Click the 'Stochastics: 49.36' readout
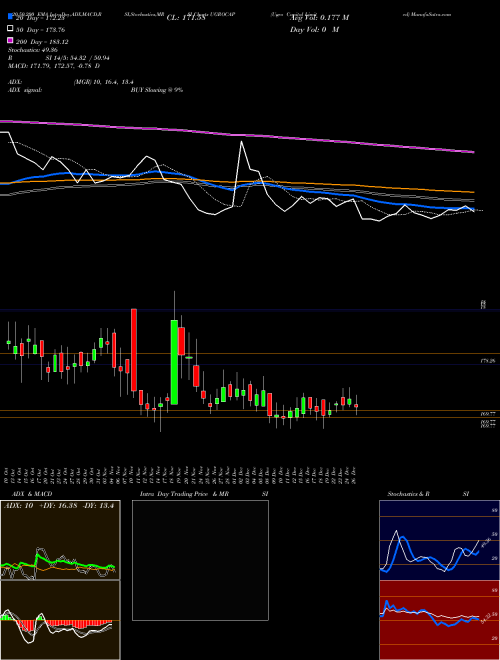Image resolution: width=500 pixels, height=660 pixels. coord(33,50)
